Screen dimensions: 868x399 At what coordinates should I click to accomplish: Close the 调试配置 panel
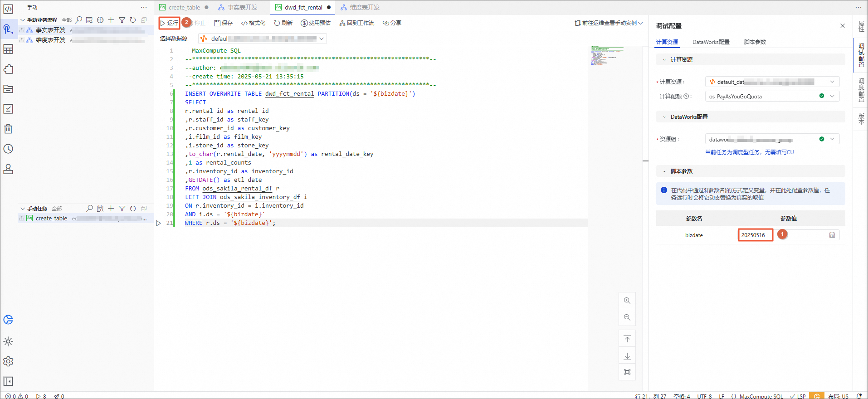coord(842,26)
